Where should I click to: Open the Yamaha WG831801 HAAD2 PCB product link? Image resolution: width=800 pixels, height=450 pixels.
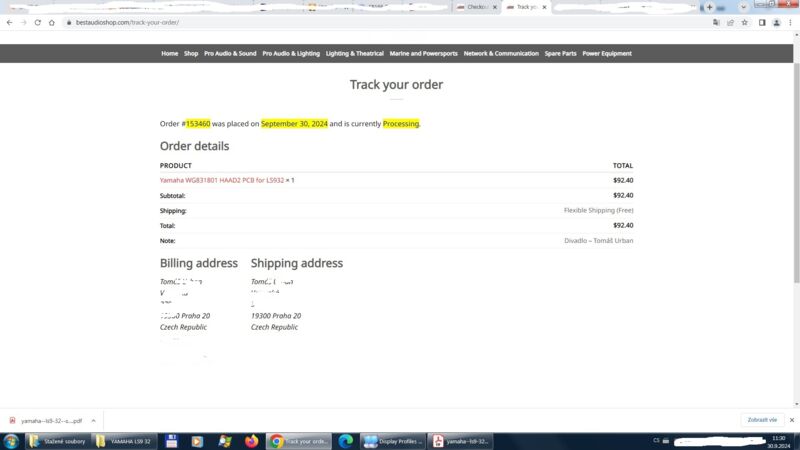222,180
